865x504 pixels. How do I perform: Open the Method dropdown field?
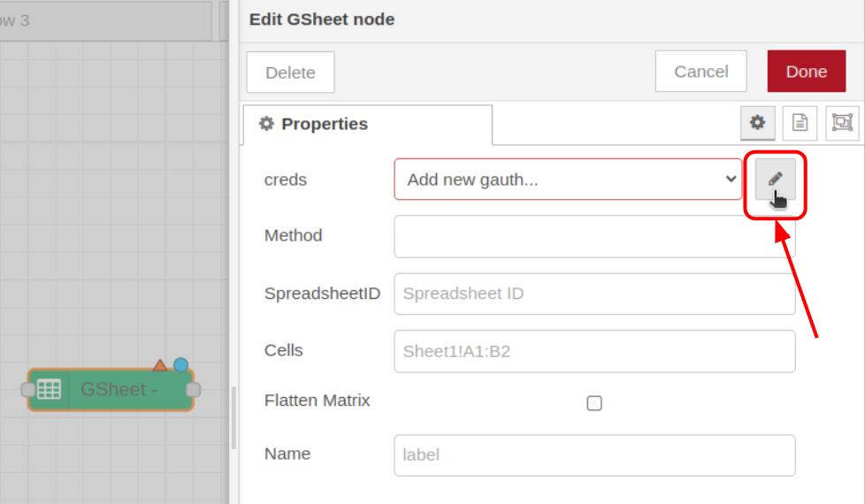[x=594, y=237]
